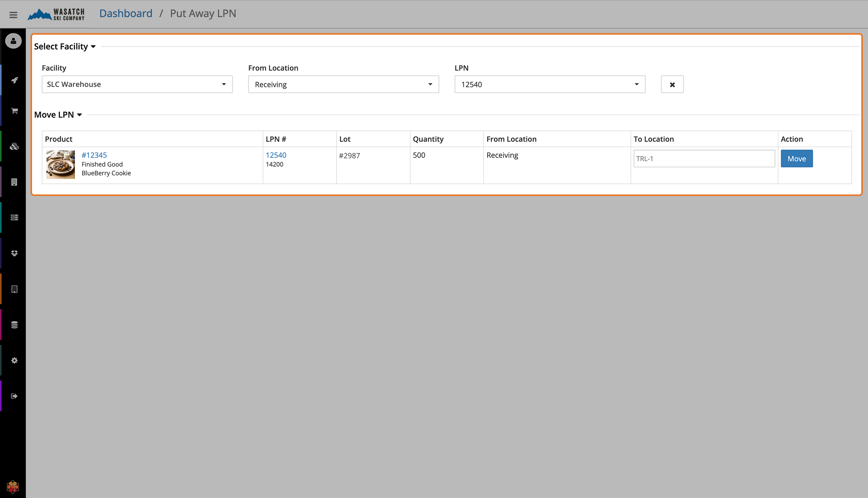Open the cubes inventory sidebar icon
The width and height of the screenshot is (868, 498).
pos(14,146)
